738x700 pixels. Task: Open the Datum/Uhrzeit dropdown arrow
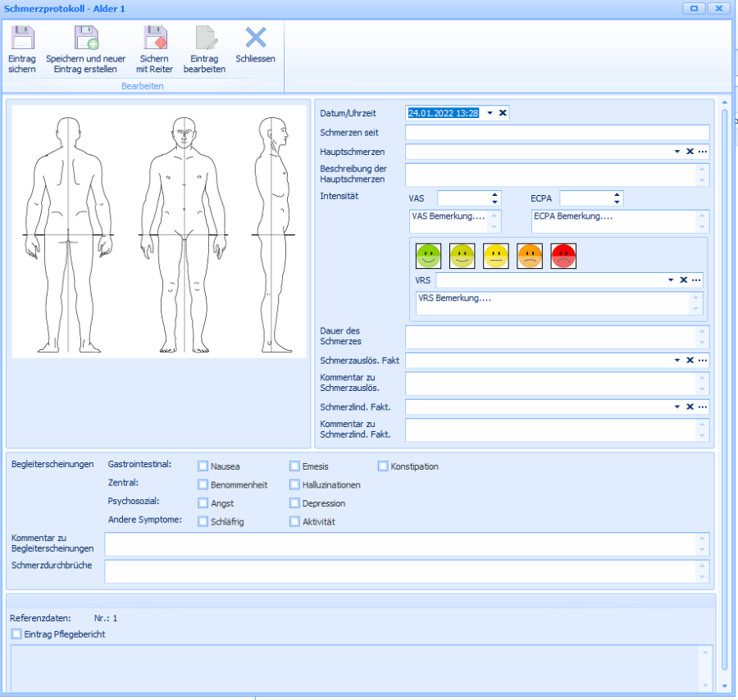[490, 113]
